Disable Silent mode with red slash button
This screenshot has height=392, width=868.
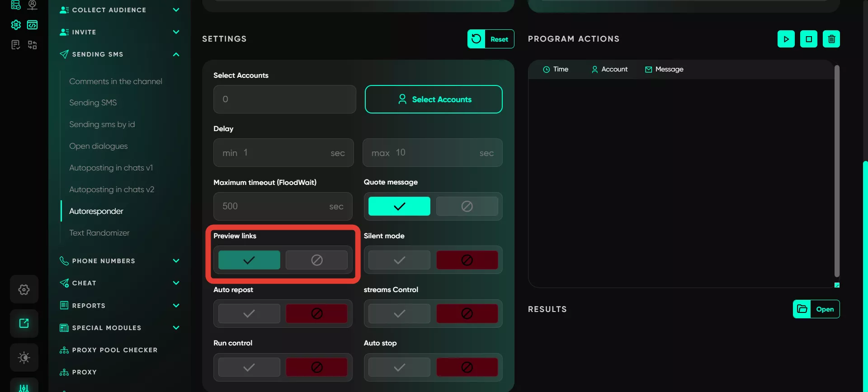click(467, 260)
